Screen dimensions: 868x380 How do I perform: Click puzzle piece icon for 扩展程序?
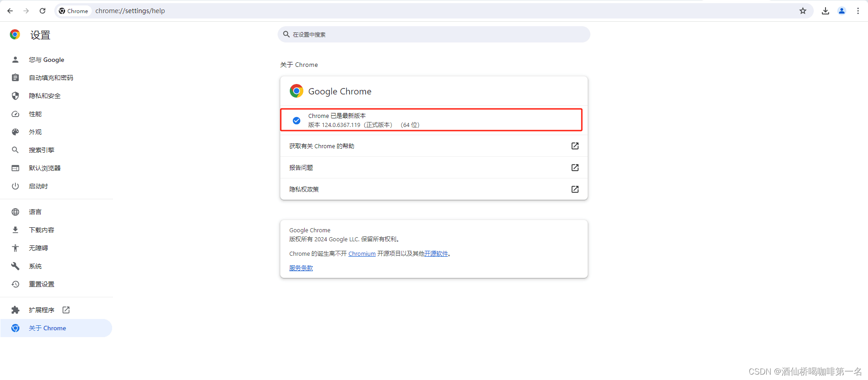15,310
